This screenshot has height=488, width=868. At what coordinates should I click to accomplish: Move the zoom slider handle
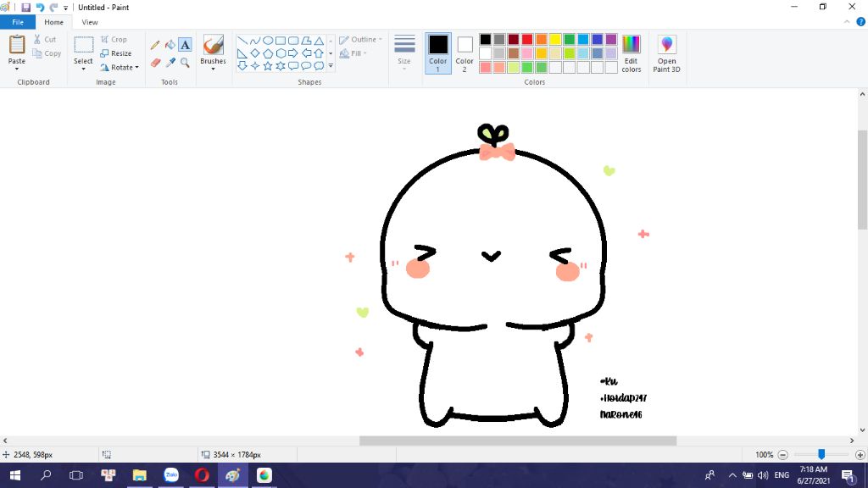821,454
